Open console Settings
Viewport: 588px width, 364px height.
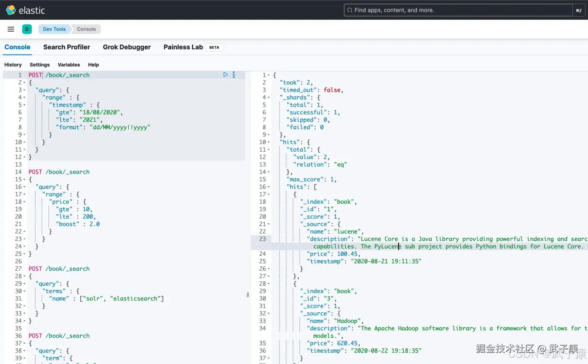pyautogui.click(x=40, y=65)
